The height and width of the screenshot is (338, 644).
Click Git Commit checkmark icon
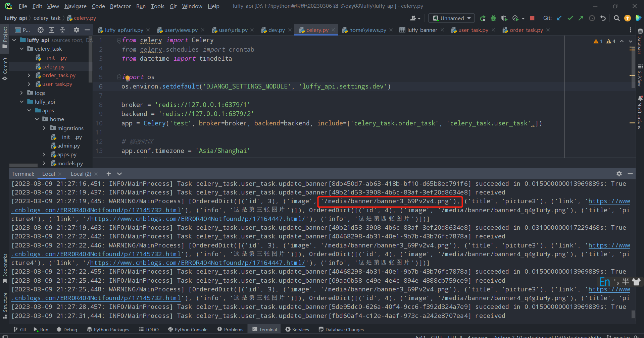point(570,18)
